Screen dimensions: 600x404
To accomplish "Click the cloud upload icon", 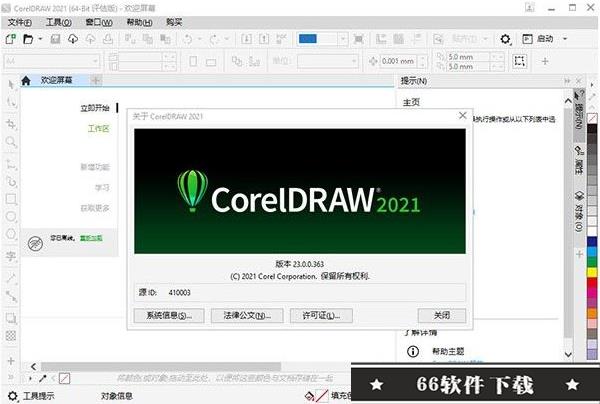I will coord(90,39).
